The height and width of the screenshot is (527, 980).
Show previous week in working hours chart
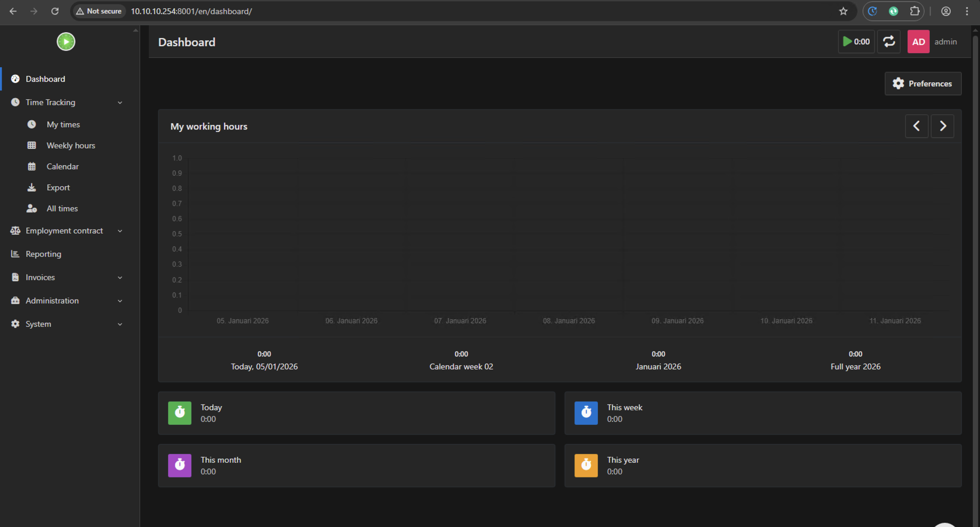pyautogui.click(x=916, y=126)
